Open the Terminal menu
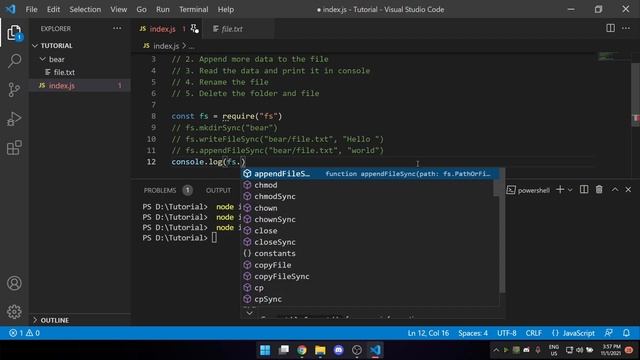 (x=193, y=9)
